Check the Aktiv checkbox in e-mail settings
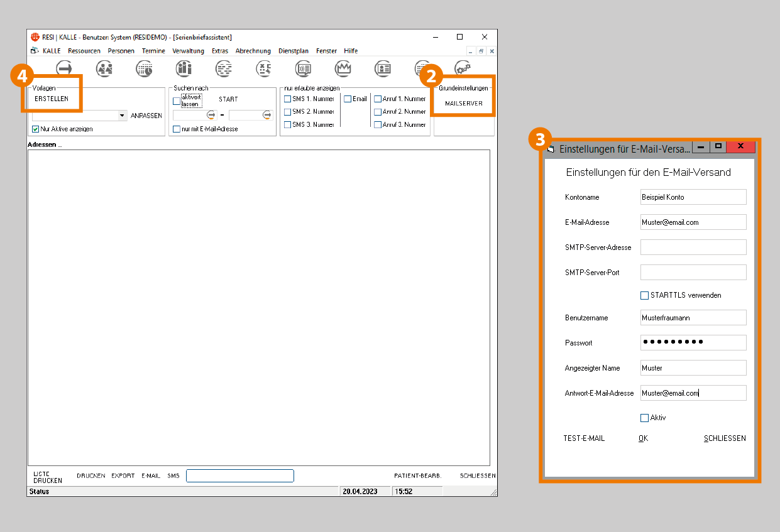 [644, 418]
